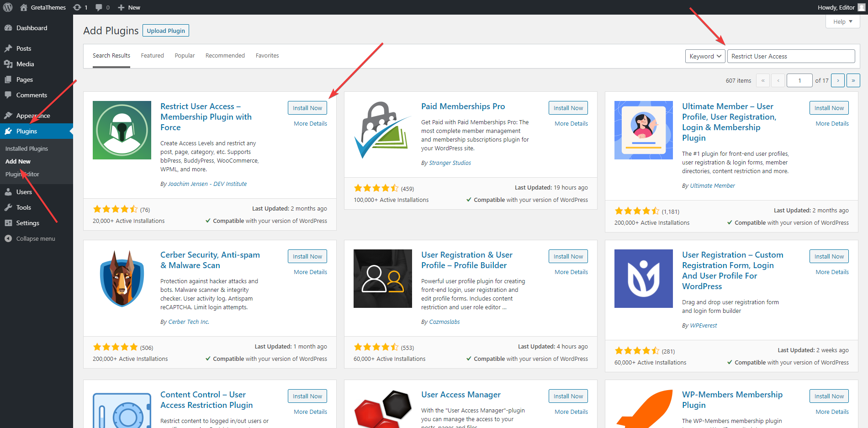Open WPEverest User Registration thumbnail
The width and height of the screenshot is (868, 428).
pos(644,279)
